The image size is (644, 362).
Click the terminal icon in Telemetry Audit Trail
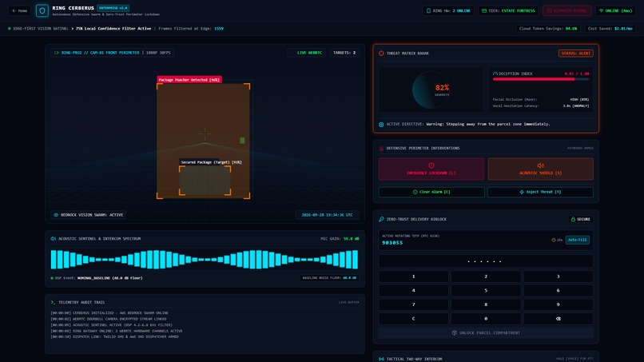click(53, 302)
